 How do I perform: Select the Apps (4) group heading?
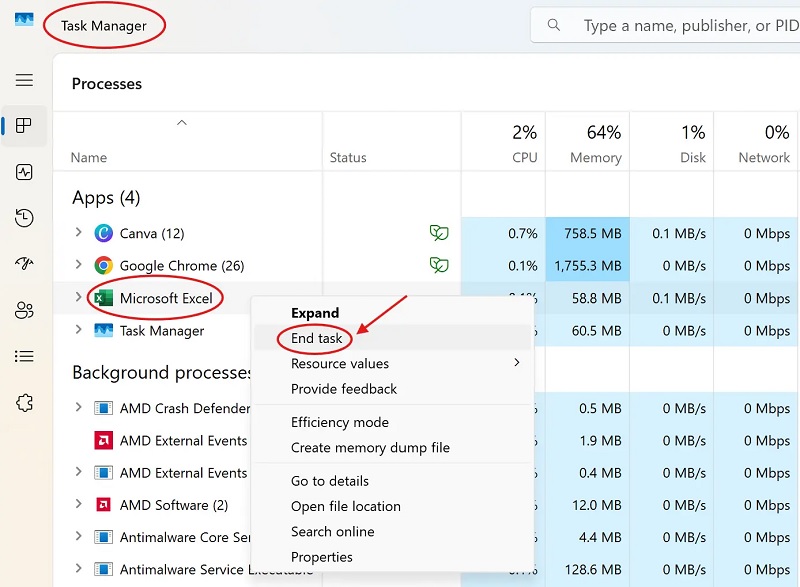106,198
